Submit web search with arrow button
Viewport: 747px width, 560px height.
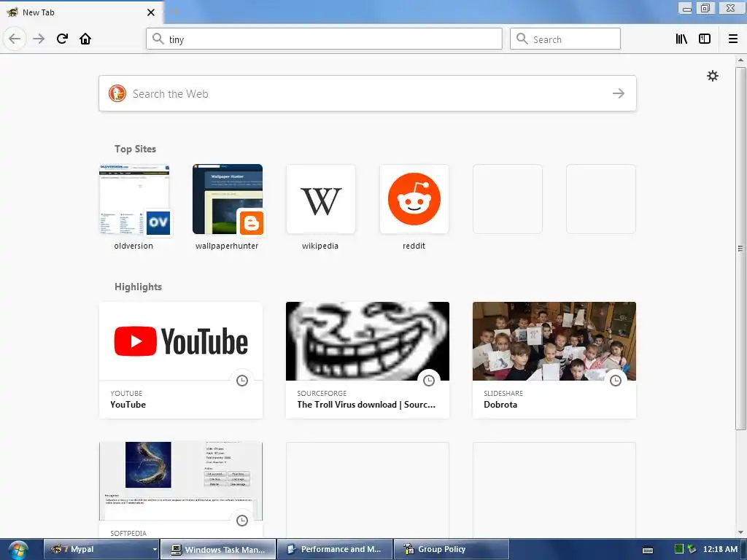[619, 93]
